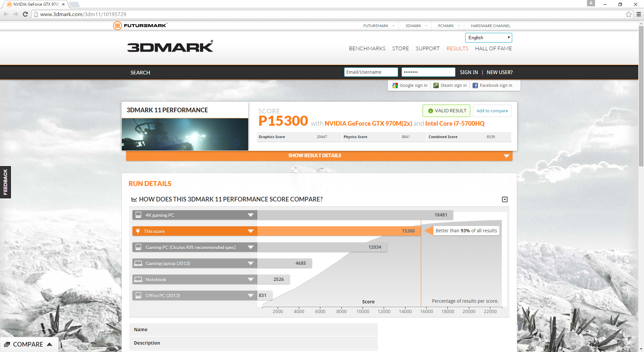This screenshot has width=644, height=352.
Task: Open Intel Core i7-5700HQ link
Action: pyautogui.click(x=455, y=124)
